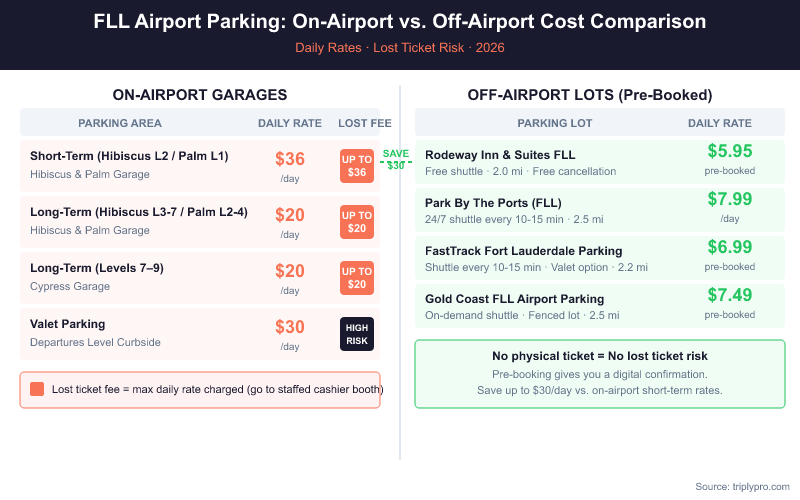The width and height of the screenshot is (800, 500).
Task: Click the Valet Parking row title
Action: pos(67,324)
